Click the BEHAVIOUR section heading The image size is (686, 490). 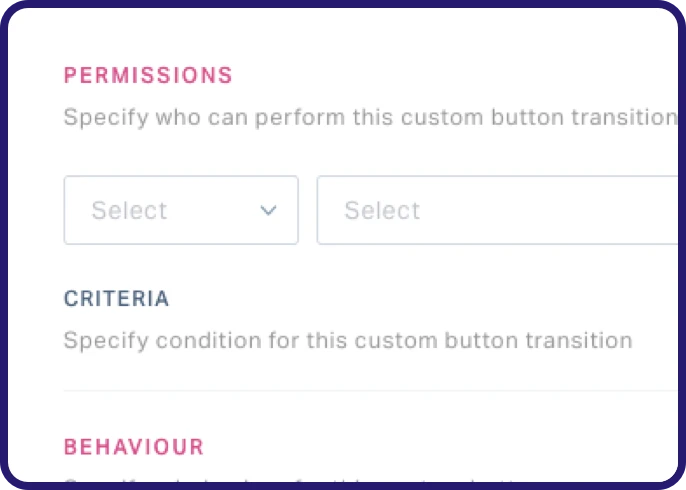(x=134, y=446)
